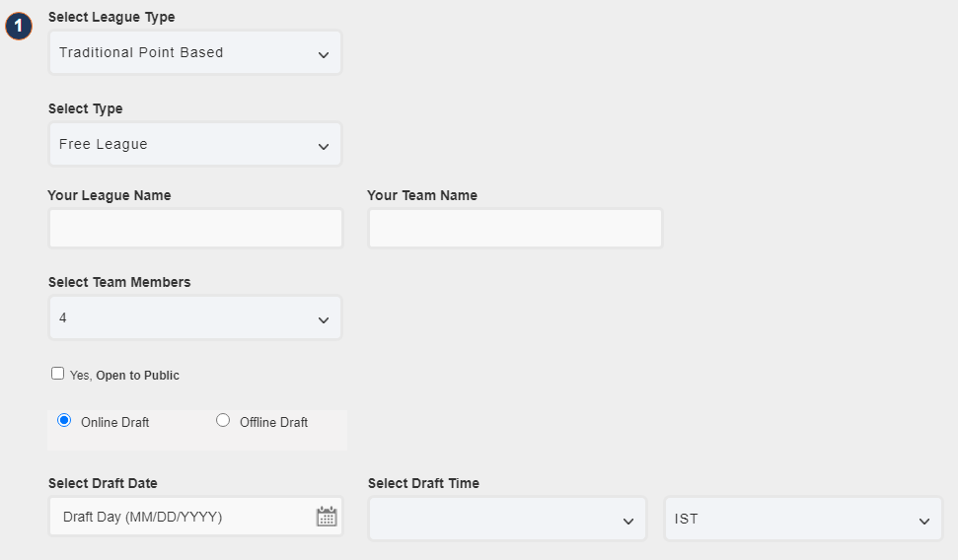The width and height of the screenshot is (958, 560).
Task: Click chevron arrow in Draft Time dropdown
Action: 628,521
